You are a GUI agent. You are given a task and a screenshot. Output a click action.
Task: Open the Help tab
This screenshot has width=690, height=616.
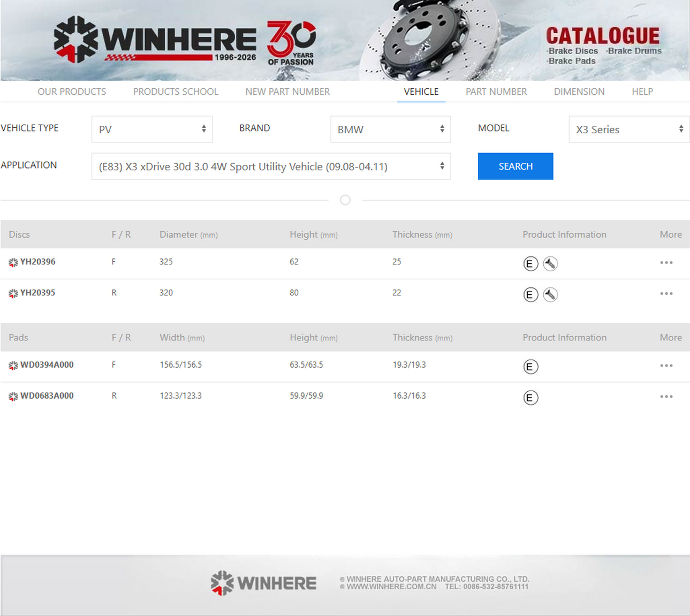(x=642, y=92)
